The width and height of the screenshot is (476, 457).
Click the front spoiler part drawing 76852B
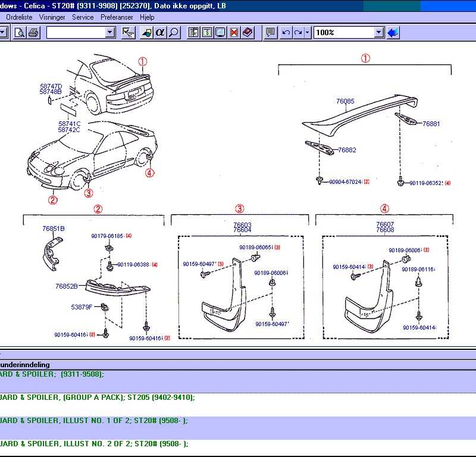pos(118,287)
